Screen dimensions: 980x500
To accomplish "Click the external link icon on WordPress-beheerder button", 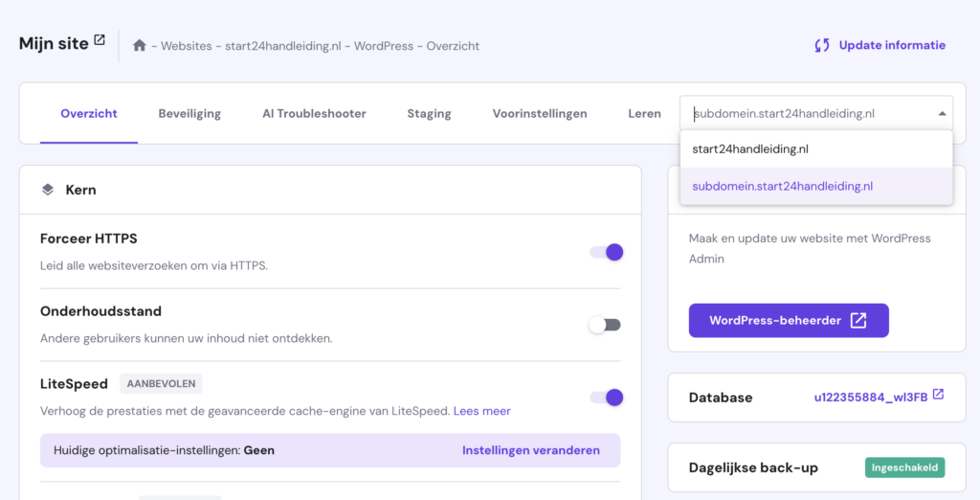I will coord(858,321).
